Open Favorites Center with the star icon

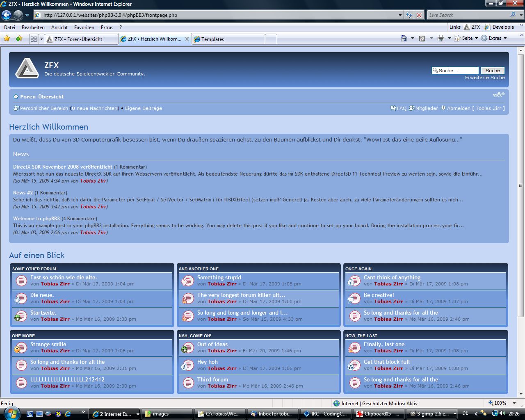click(x=7, y=39)
